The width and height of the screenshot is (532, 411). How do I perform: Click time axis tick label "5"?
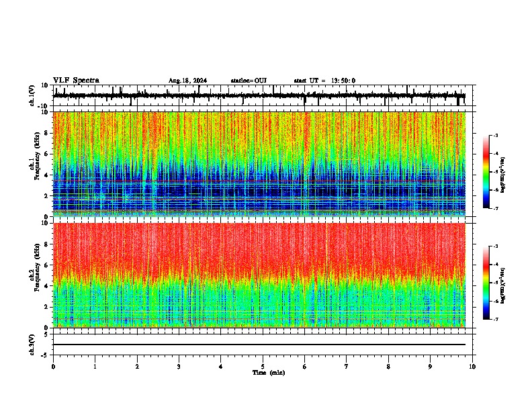tap(263, 367)
